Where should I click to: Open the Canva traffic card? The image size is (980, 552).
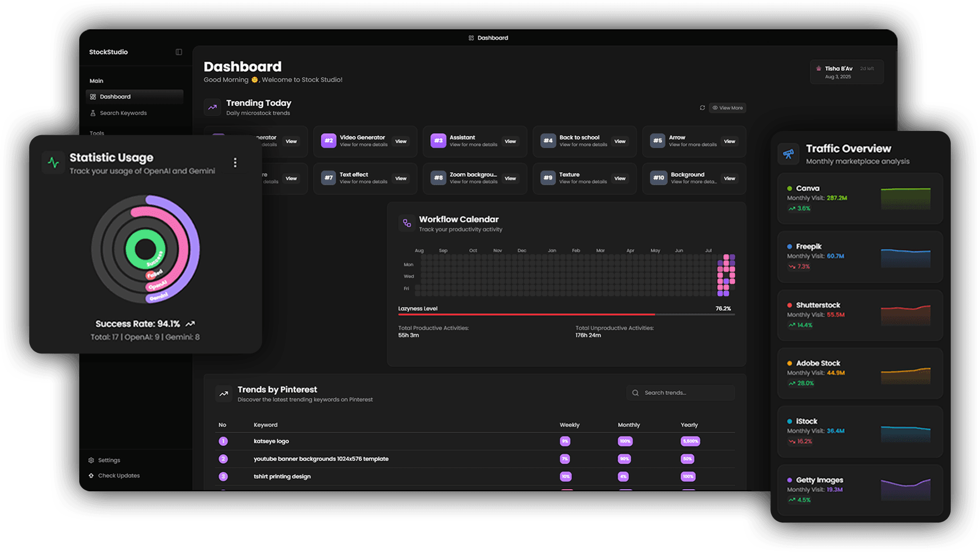point(860,199)
